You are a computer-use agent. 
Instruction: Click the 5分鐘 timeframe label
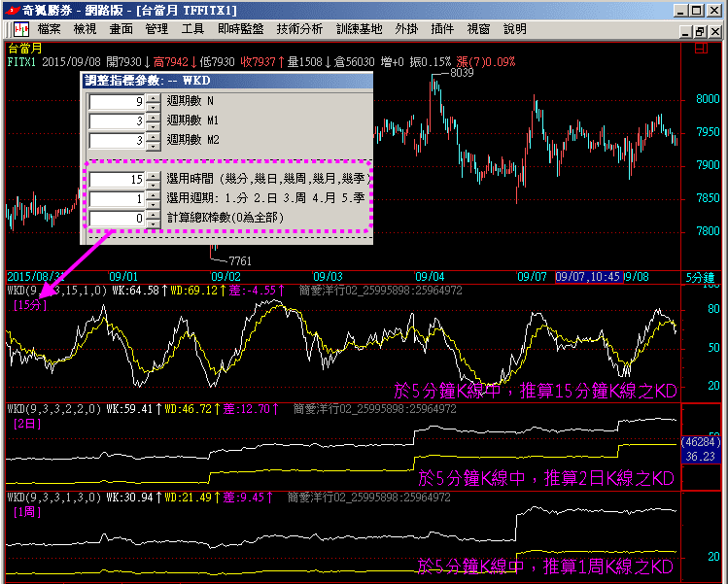click(701, 277)
